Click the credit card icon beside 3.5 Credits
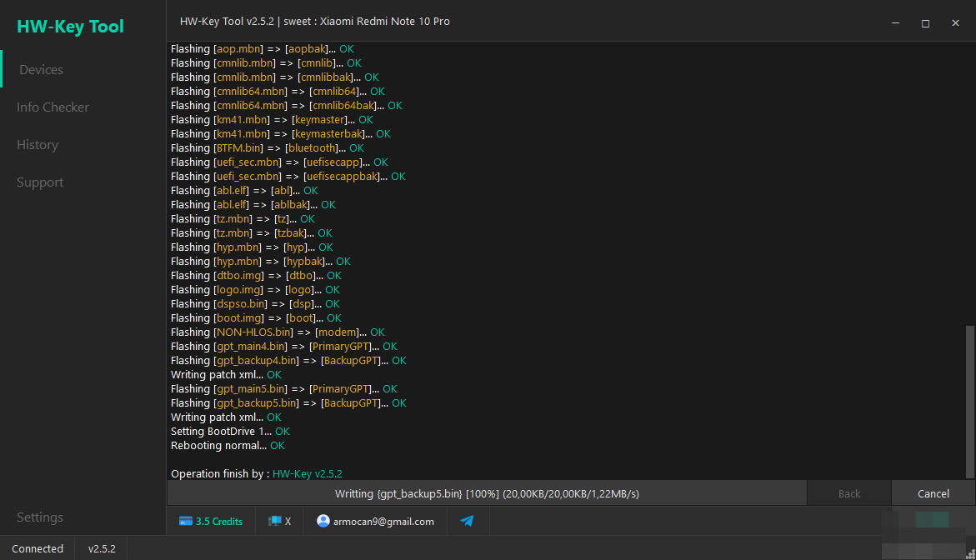The height and width of the screenshot is (560, 976). [x=186, y=522]
